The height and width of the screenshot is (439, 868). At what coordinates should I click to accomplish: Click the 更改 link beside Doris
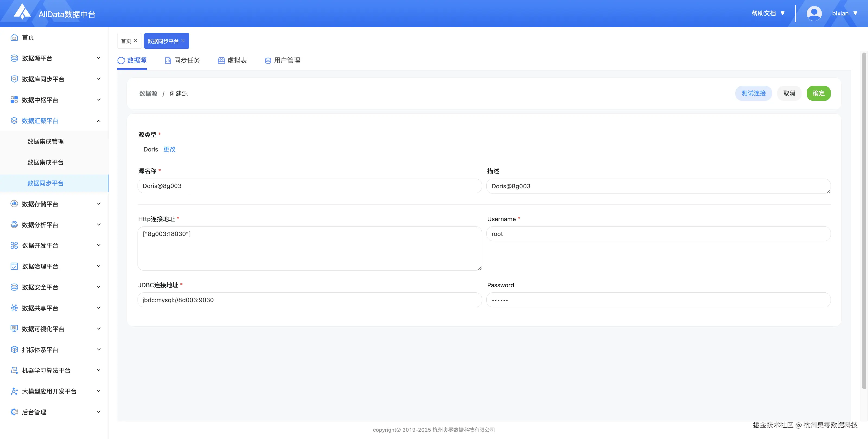point(169,149)
